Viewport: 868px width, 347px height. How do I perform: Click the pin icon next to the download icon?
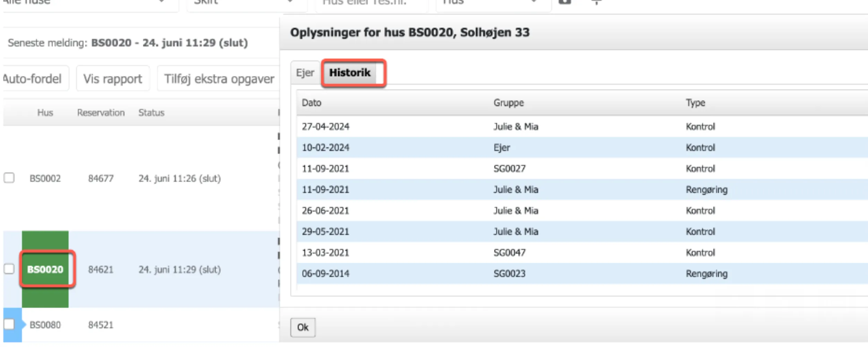pos(596,2)
